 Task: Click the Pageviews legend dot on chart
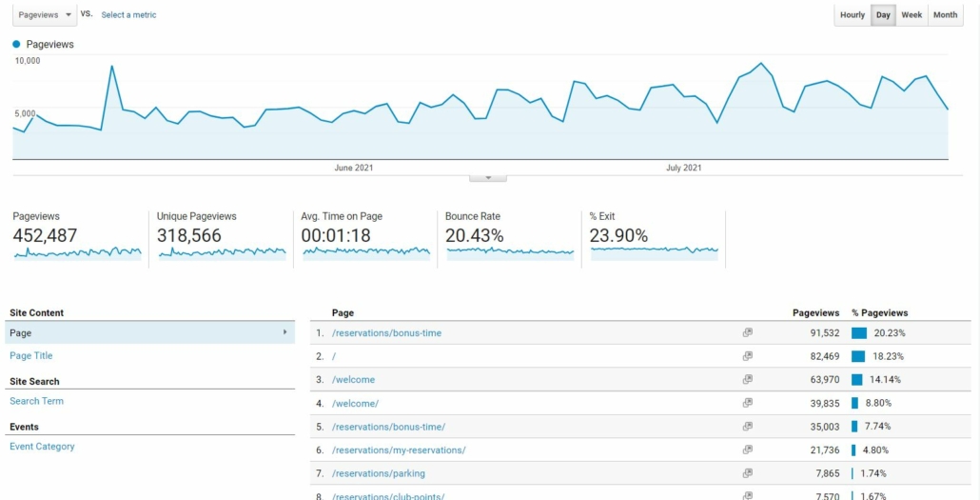click(16, 45)
